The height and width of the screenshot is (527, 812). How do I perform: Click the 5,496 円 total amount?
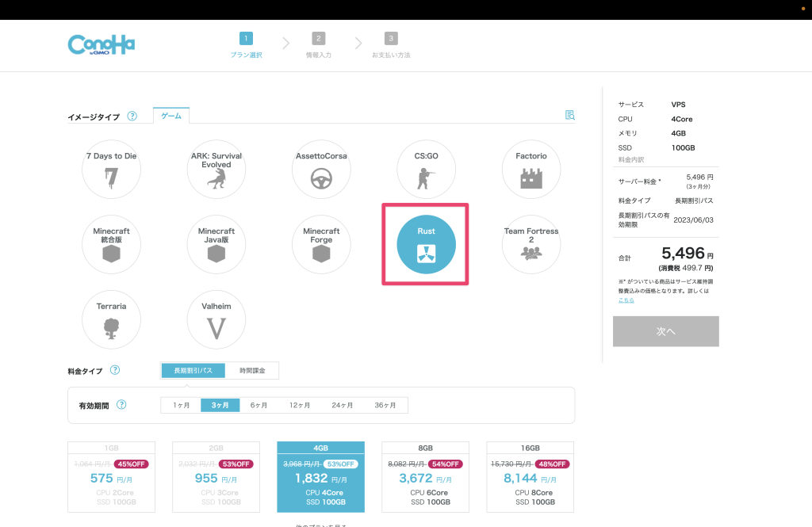(688, 253)
